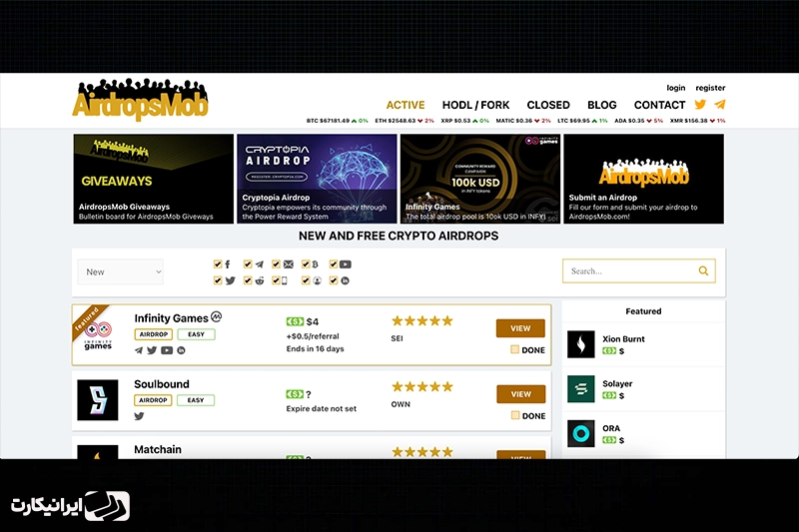The width and height of the screenshot is (799, 532).
Task: Click the Telegram icon in Infinity Games row
Action: coord(139,350)
